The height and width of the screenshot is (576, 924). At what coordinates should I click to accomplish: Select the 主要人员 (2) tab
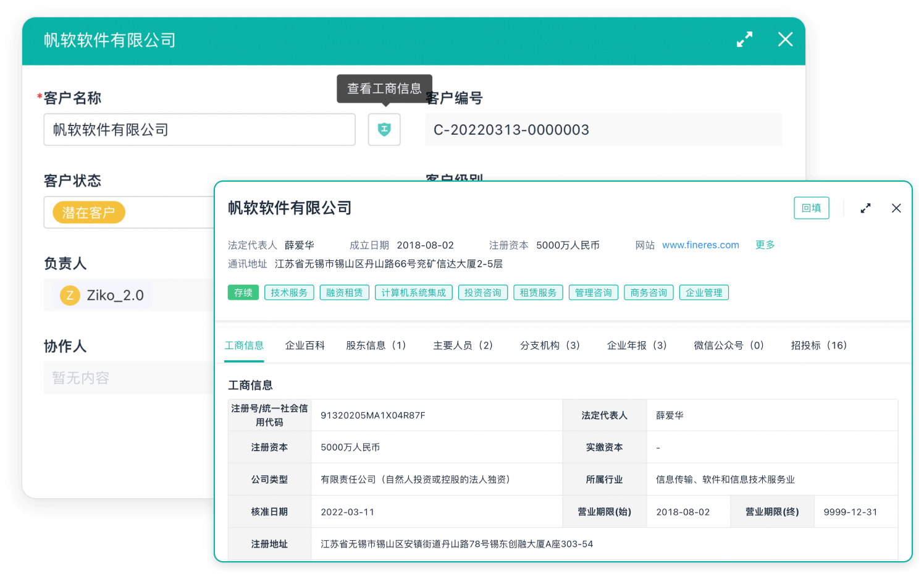(463, 345)
